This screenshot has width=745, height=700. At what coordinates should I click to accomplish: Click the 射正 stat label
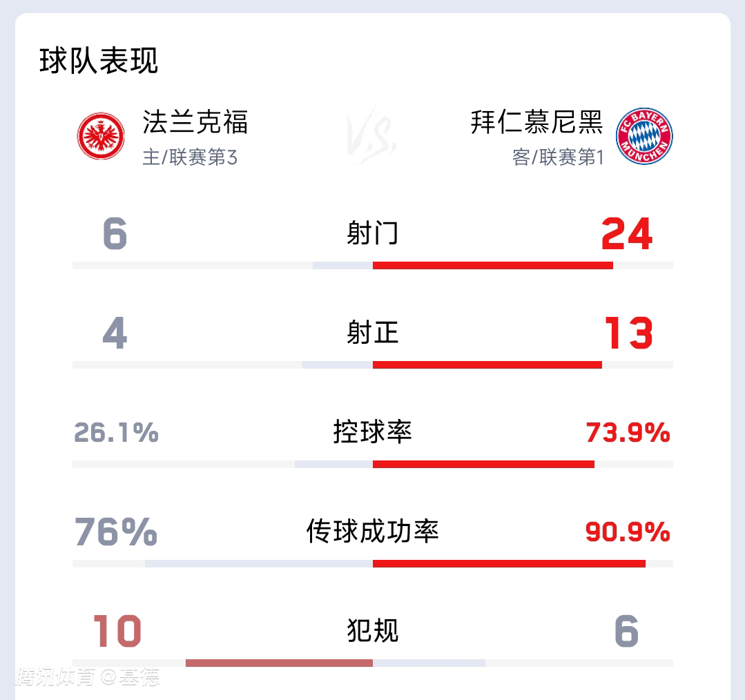tap(373, 333)
